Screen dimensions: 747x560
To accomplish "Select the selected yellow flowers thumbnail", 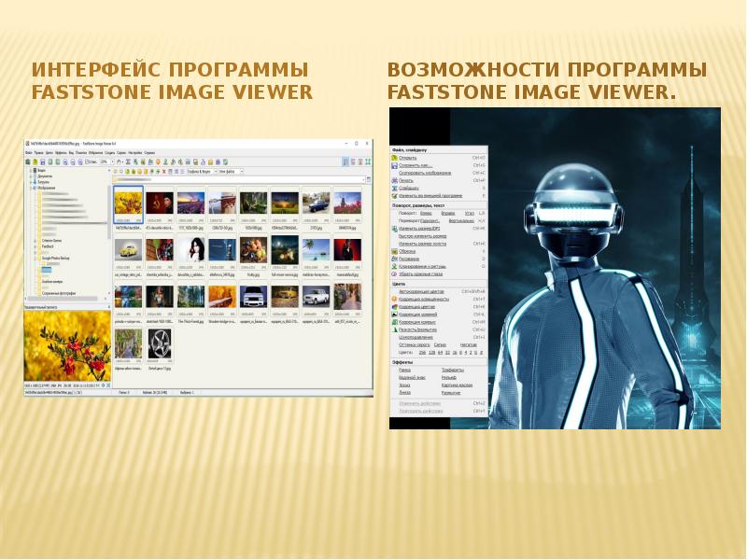I will pos(128,203).
